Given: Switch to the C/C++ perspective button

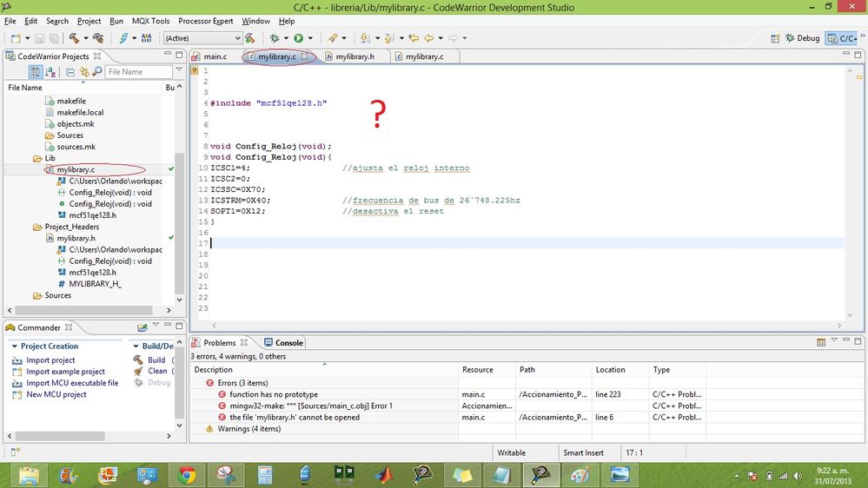Looking at the screenshot, I should pyautogui.click(x=843, y=38).
